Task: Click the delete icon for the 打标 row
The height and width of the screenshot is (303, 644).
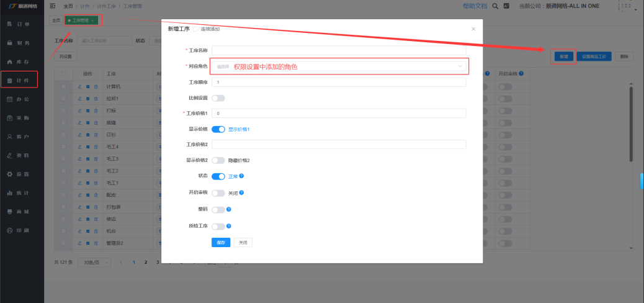Action: 96,111
